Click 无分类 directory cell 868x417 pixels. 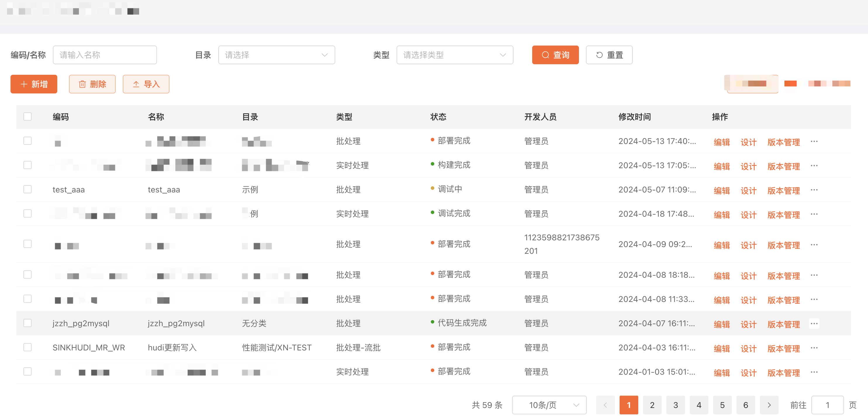[254, 324]
